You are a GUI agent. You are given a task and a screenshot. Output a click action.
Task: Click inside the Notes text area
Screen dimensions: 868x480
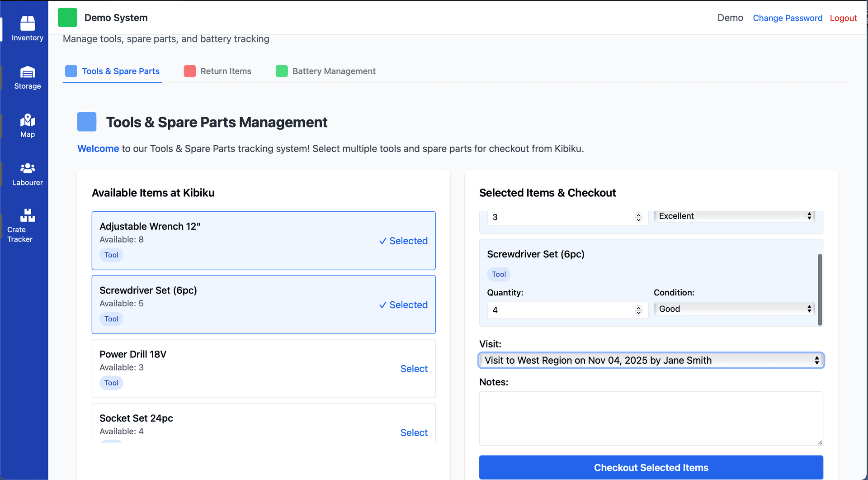[x=651, y=418]
